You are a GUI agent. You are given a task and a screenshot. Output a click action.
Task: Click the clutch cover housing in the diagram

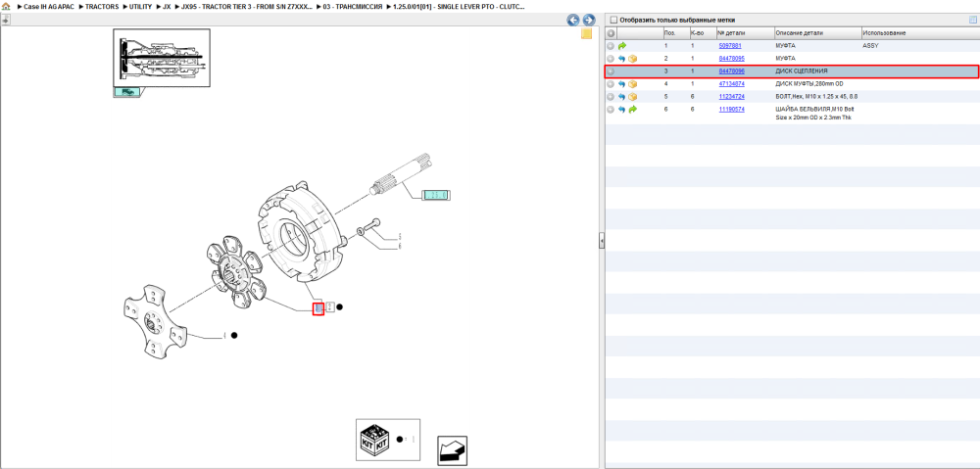point(303,234)
